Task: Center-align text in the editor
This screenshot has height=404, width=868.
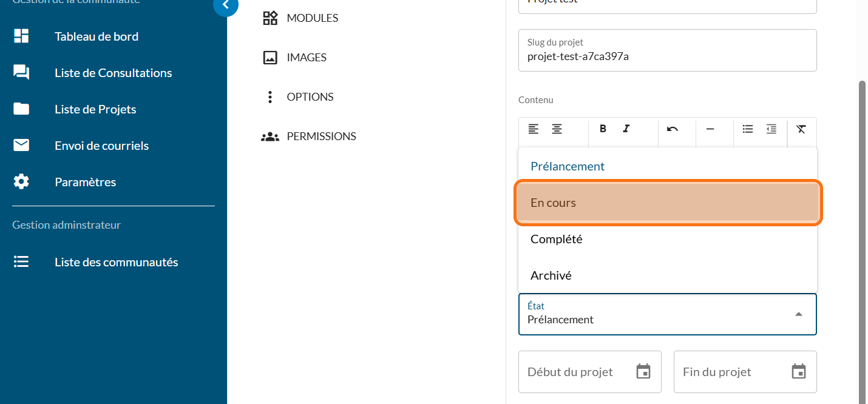Action: click(x=557, y=129)
